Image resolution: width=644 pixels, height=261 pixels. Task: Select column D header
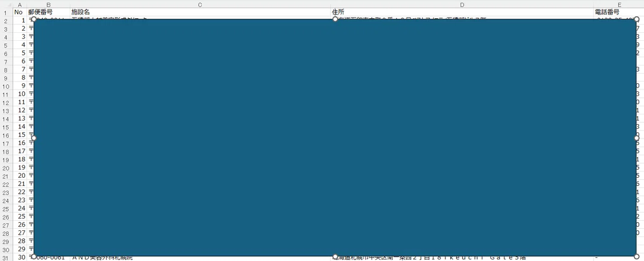[x=463, y=4]
